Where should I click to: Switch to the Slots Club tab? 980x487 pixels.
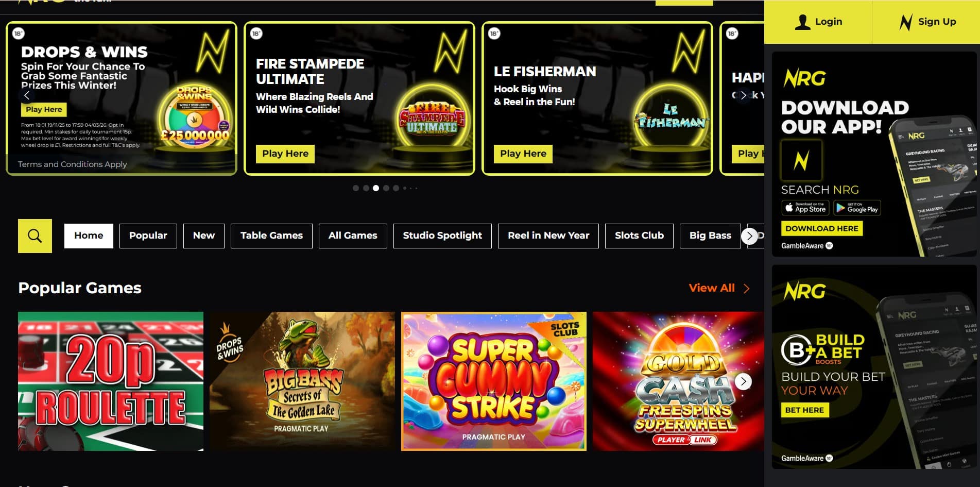click(x=639, y=236)
